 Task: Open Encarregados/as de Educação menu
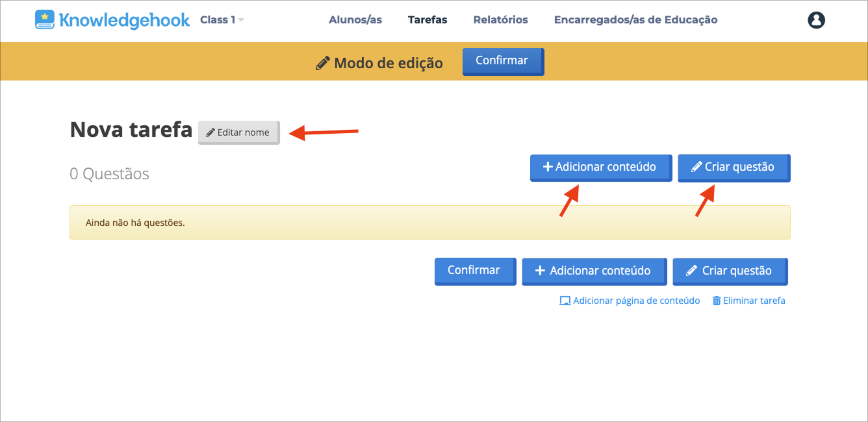(636, 20)
